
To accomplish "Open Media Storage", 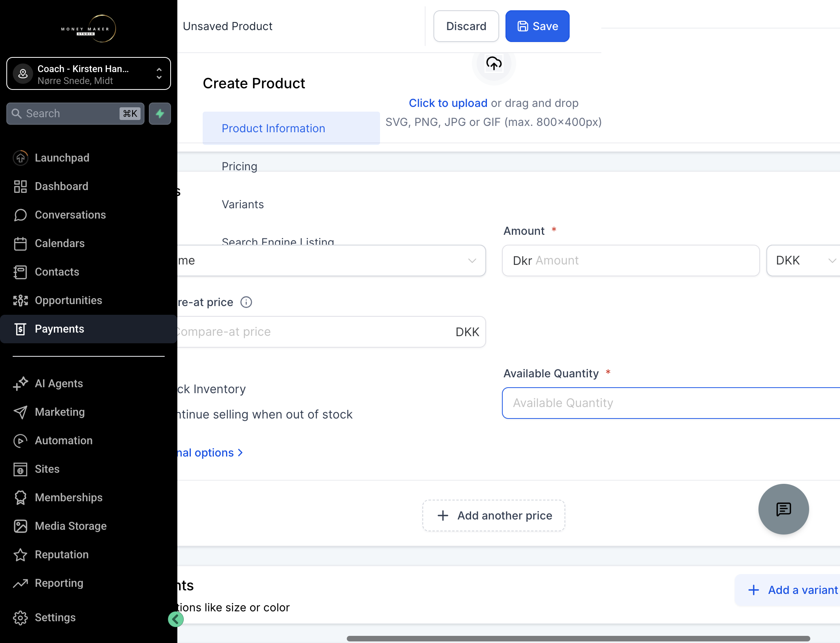I will (89, 526).
